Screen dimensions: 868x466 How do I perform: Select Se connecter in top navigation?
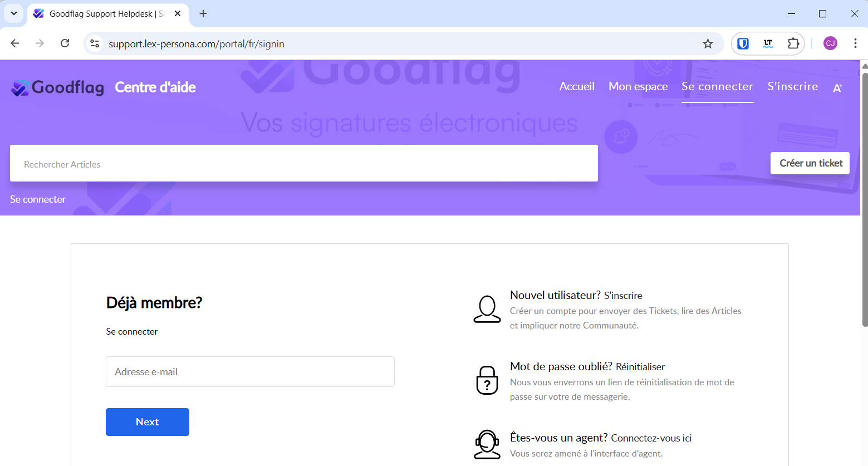(718, 86)
